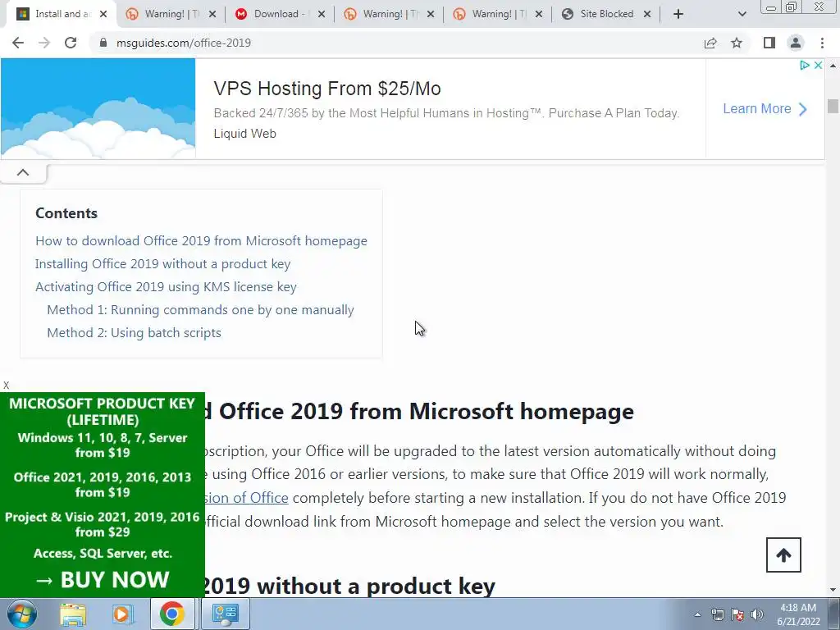Bookmark this page with the star

pyautogui.click(x=737, y=43)
